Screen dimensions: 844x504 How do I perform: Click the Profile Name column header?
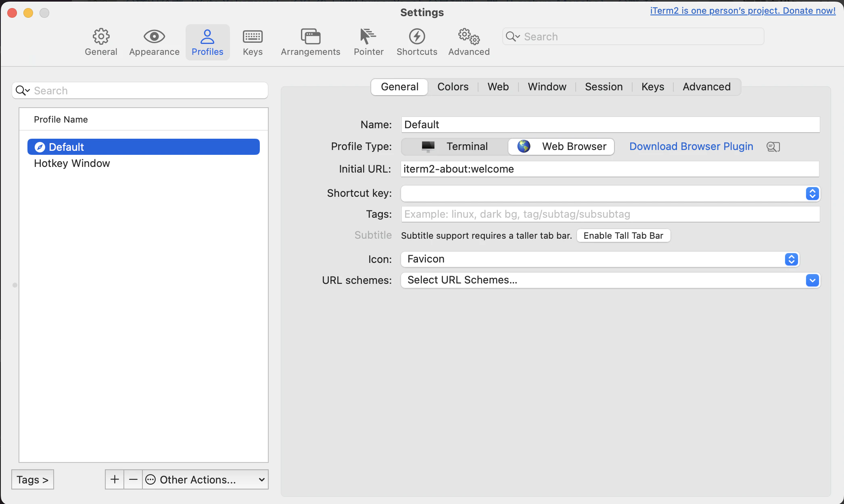click(144, 119)
